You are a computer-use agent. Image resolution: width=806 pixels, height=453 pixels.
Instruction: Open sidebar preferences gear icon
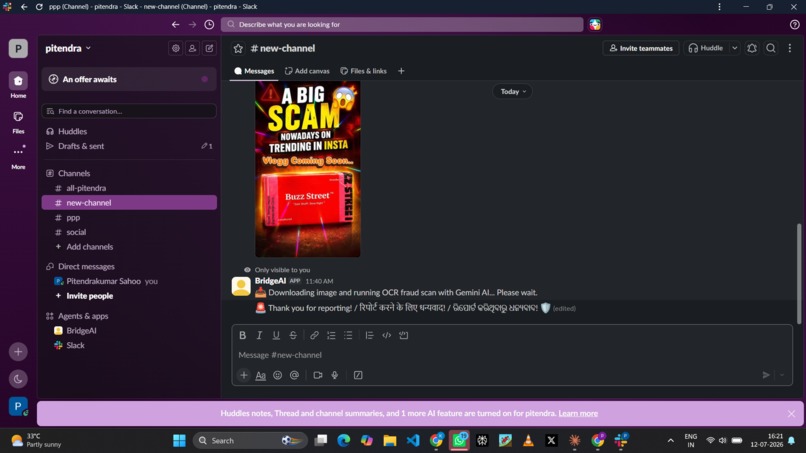tap(176, 48)
